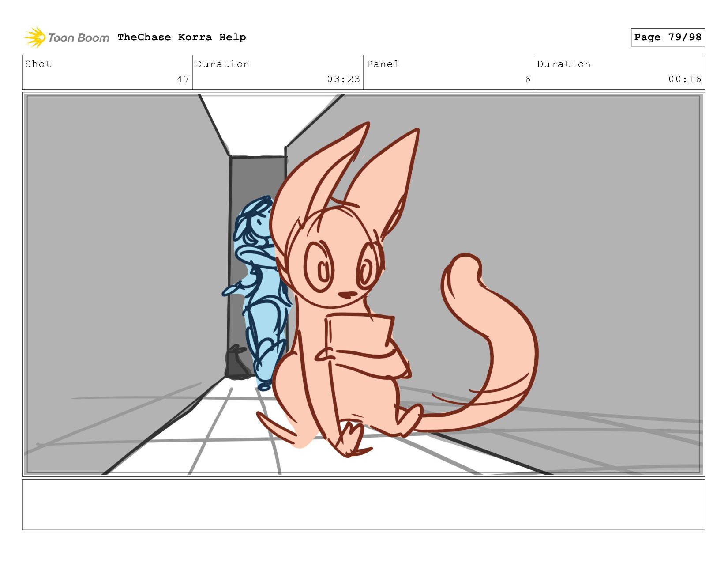Select panel number 6
Image resolution: width=728 pixels, height=563 pixels.
(528, 79)
